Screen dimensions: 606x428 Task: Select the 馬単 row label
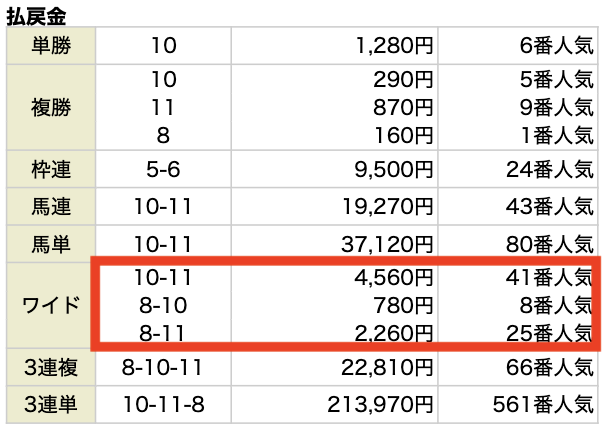click(50, 242)
